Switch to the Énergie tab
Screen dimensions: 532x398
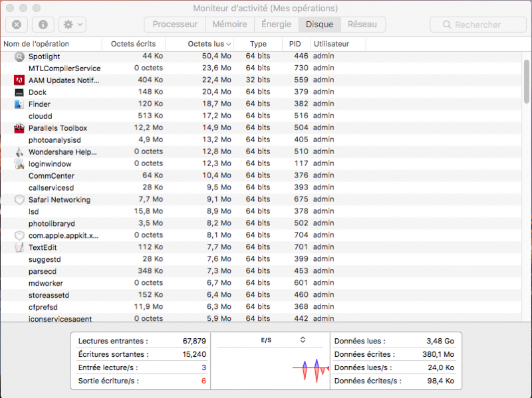[x=276, y=25]
